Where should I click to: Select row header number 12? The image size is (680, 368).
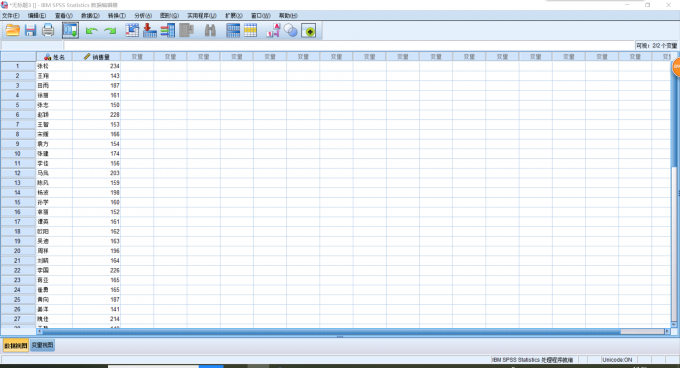(18, 173)
